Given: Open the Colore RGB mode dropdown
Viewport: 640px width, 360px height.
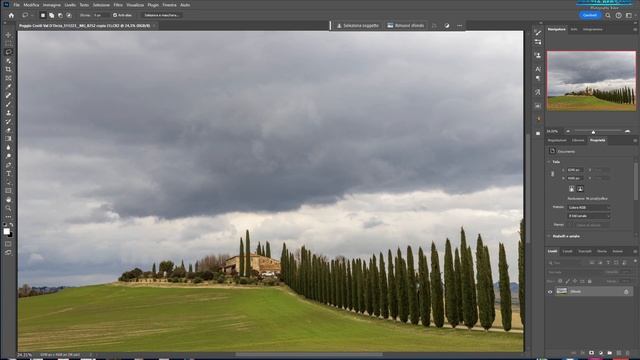Looking at the screenshot, I should click(589, 207).
